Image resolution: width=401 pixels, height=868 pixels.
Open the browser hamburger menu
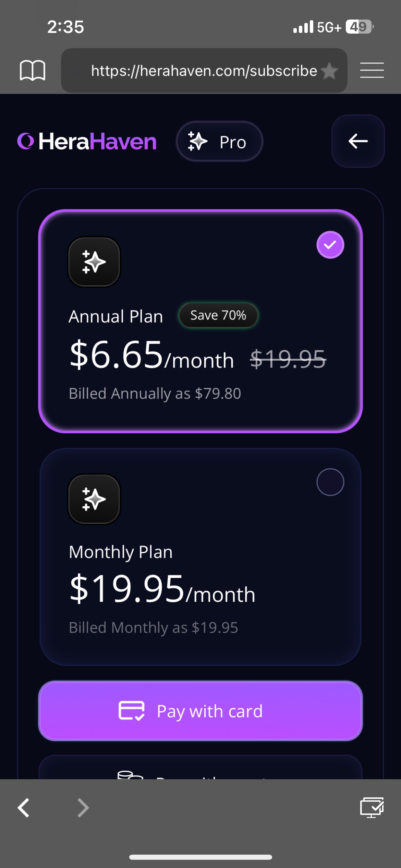coord(372,70)
